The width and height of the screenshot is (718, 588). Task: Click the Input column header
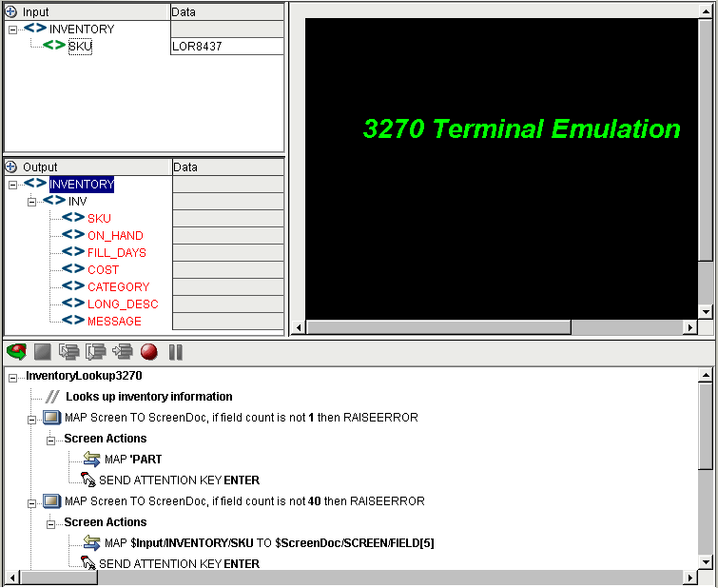(87, 12)
